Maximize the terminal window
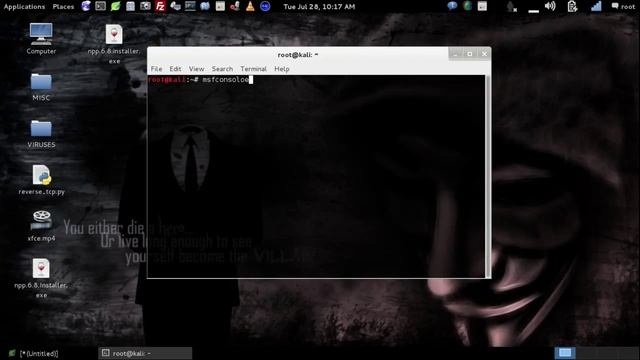 click(x=470, y=54)
